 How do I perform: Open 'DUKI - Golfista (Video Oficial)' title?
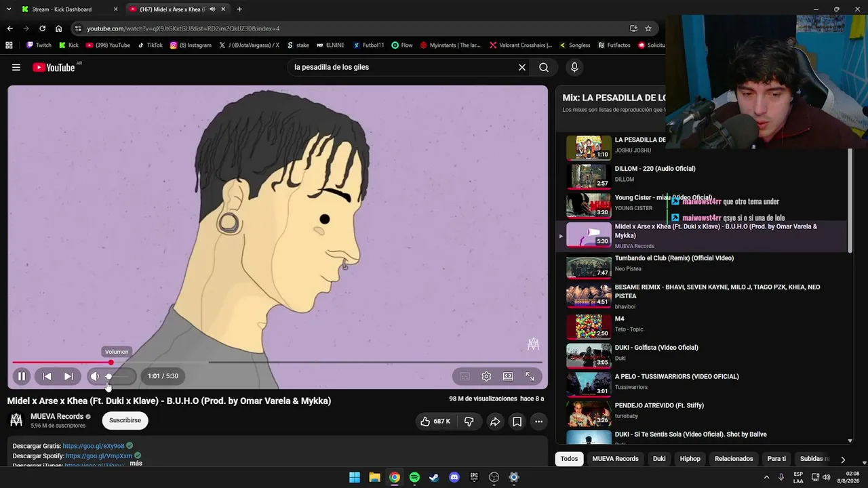point(656,348)
